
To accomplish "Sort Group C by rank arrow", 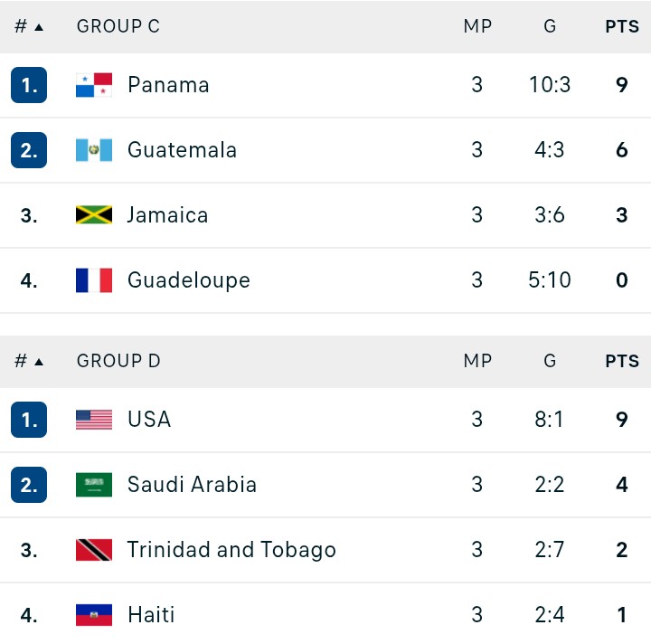I will click(39, 27).
